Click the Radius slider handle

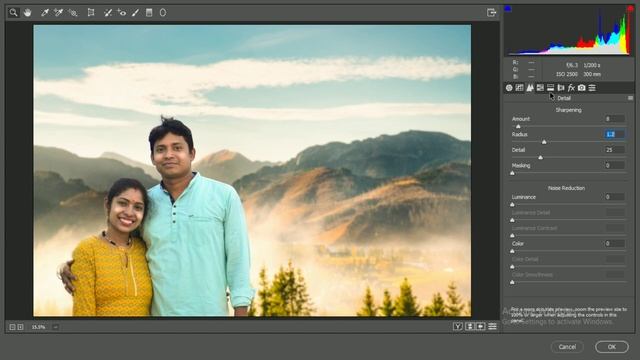click(x=544, y=142)
